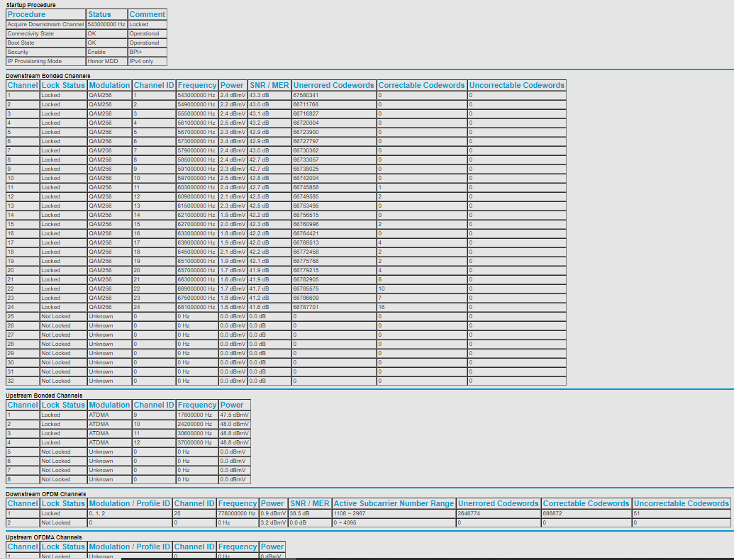This screenshot has width=734, height=560.
Task: Click the Unerrored Codewords header in Downstream Bonded table
Action: click(x=333, y=85)
